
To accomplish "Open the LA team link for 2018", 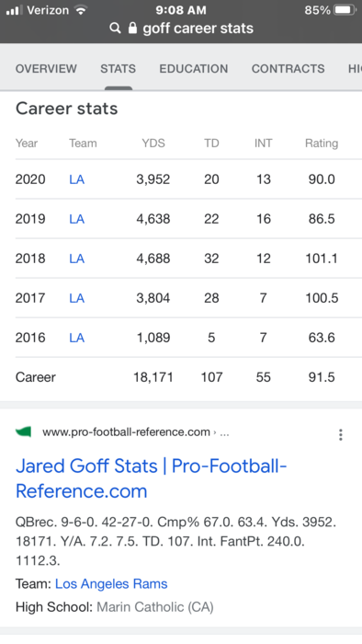I will 76,259.
